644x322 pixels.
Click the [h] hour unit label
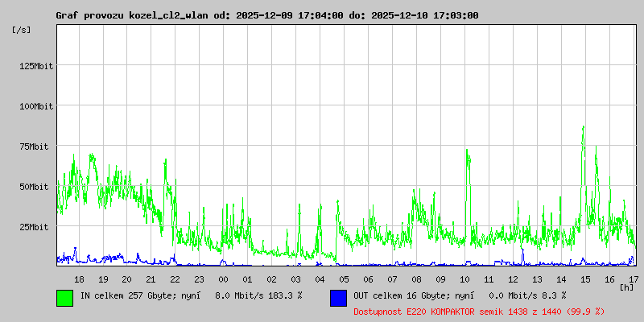pyautogui.click(x=626, y=287)
